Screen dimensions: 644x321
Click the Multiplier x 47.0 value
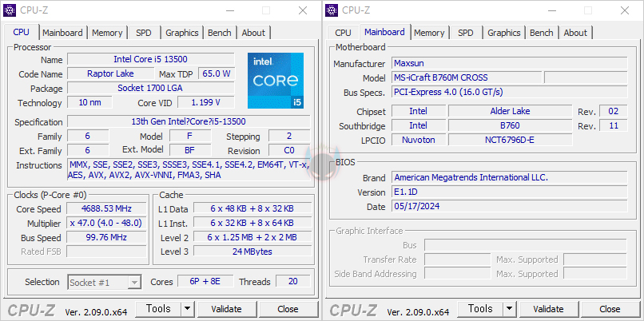tap(106, 223)
